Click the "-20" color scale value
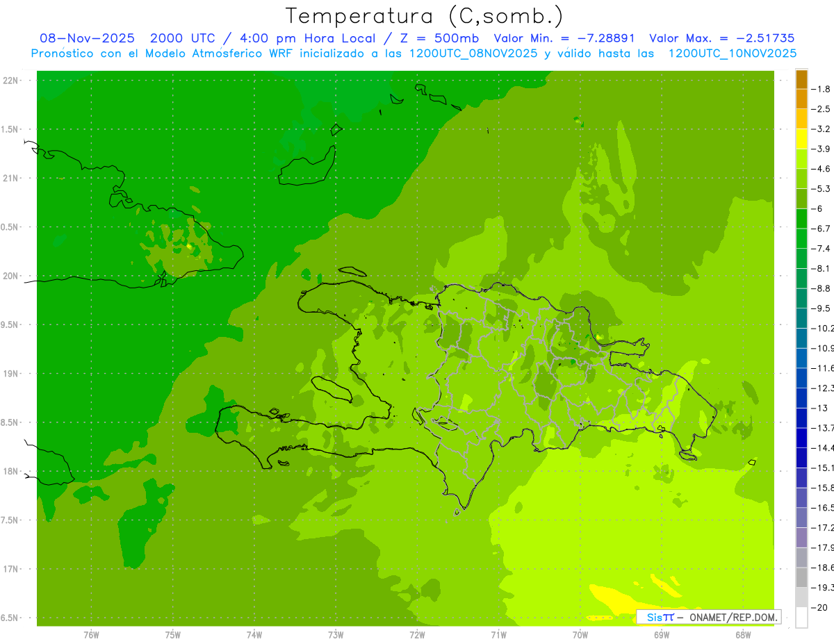834x644 pixels. tap(819, 607)
